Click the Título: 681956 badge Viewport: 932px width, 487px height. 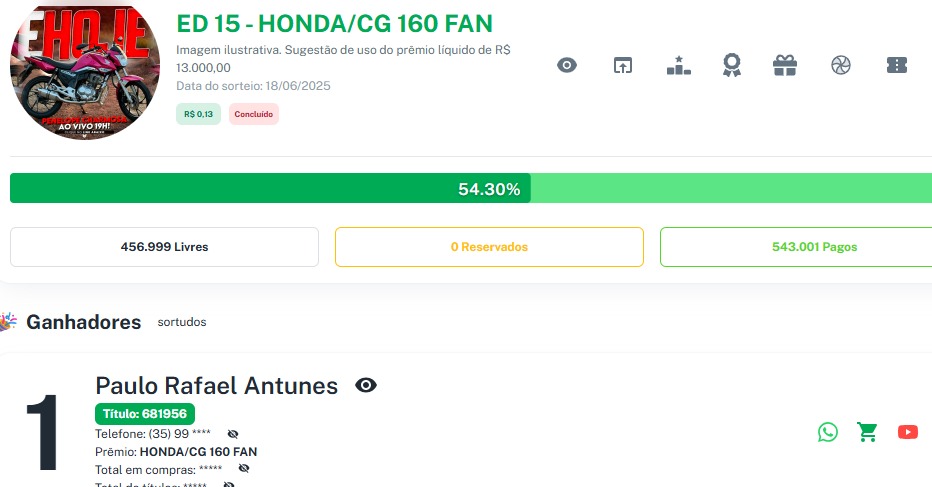click(x=145, y=414)
